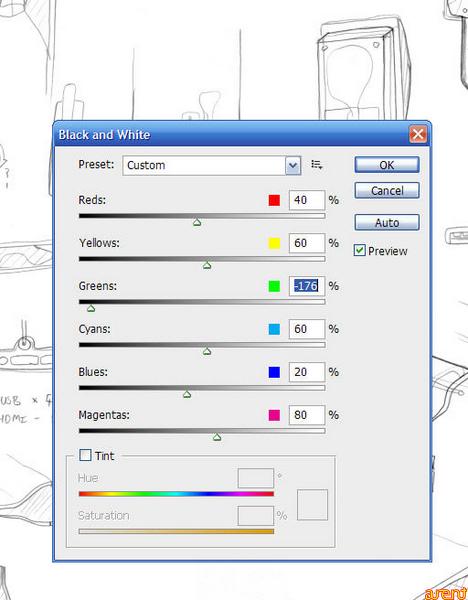This screenshot has width=468, height=600.
Task: Click the Reds slider handle
Action: 197,222
